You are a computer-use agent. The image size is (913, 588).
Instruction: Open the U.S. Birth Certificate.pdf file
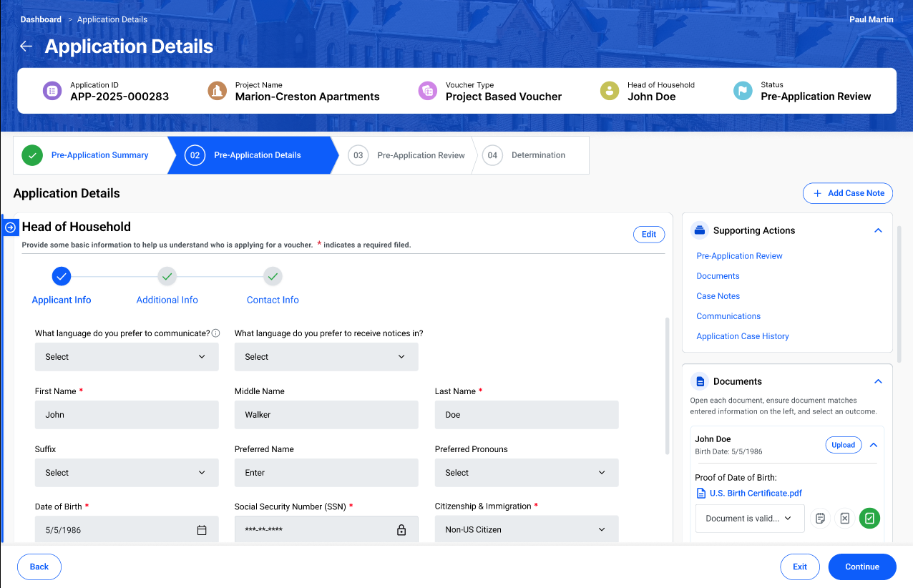tap(755, 494)
